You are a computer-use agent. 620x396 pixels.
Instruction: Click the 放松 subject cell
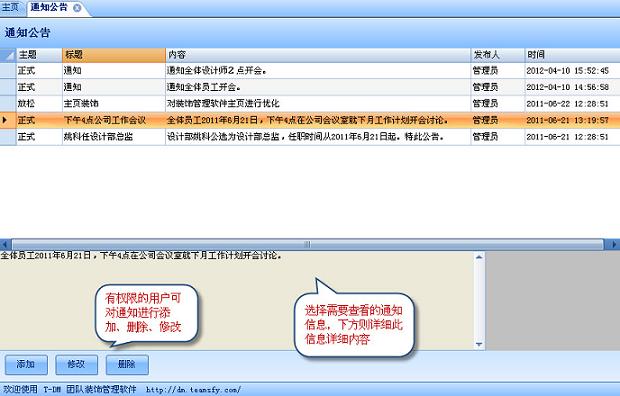[x=39, y=104]
